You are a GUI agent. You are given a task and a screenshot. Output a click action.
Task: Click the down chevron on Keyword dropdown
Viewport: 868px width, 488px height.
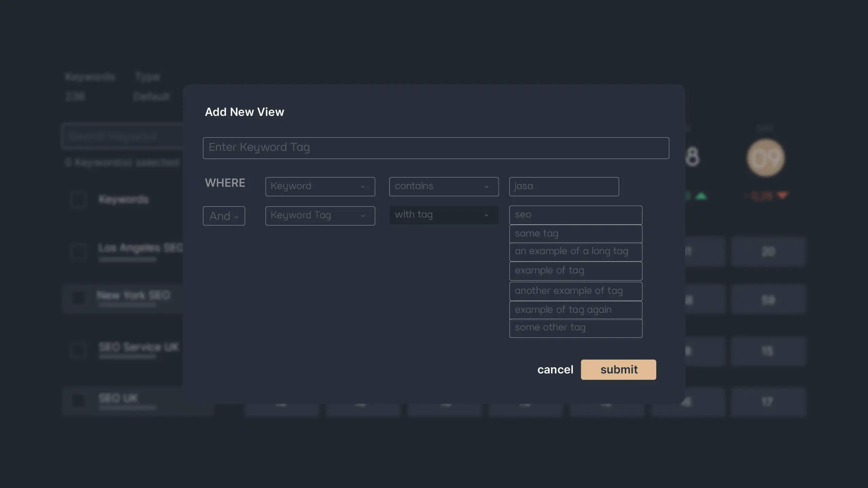tap(364, 186)
